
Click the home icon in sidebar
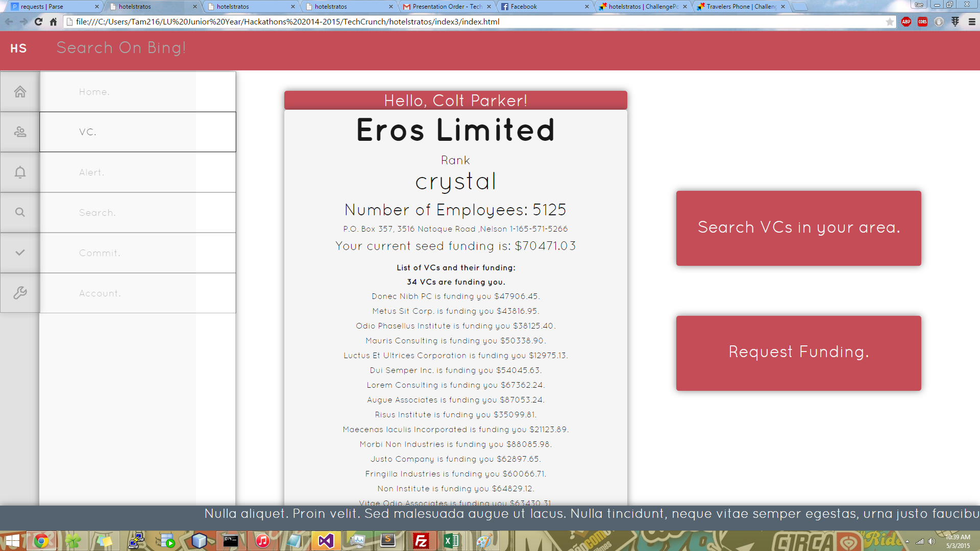(20, 92)
